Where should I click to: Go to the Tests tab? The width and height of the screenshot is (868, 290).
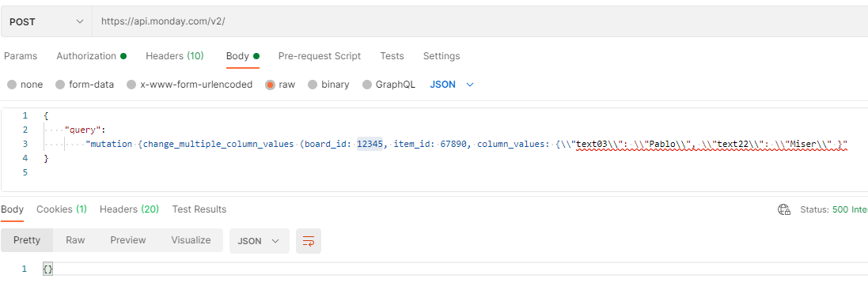[392, 56]
